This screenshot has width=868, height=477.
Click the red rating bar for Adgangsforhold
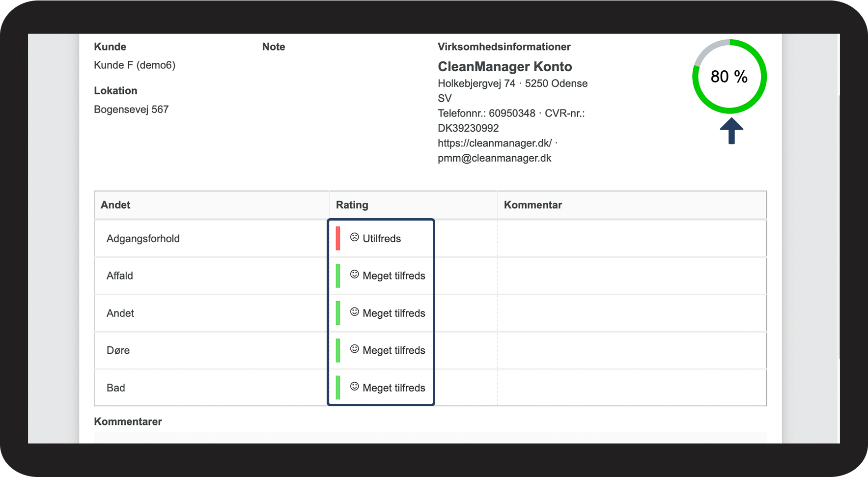click(x=338, y=238)
